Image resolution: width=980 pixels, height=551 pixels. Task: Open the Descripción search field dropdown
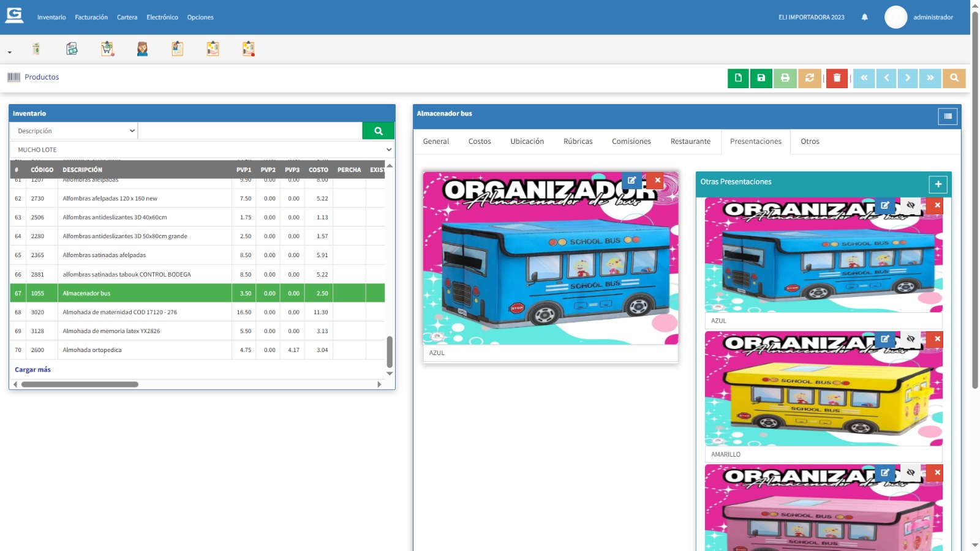(73, 131)
